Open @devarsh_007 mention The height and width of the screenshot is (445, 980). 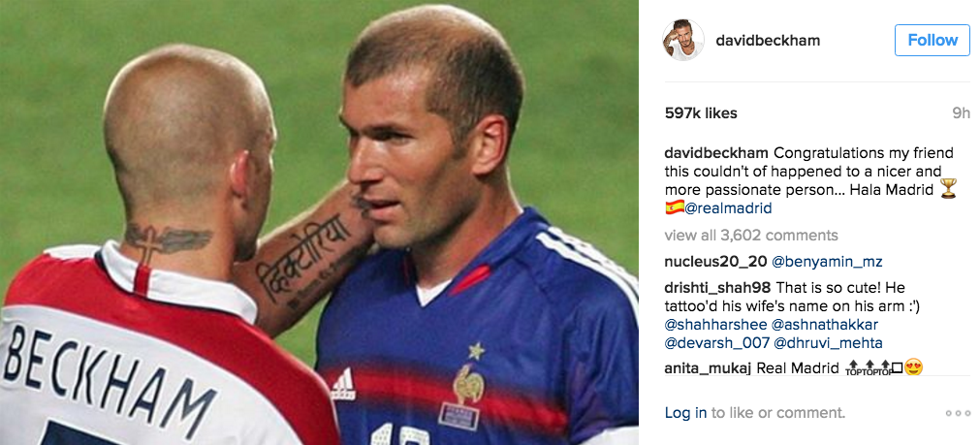[x=717, y=343]
